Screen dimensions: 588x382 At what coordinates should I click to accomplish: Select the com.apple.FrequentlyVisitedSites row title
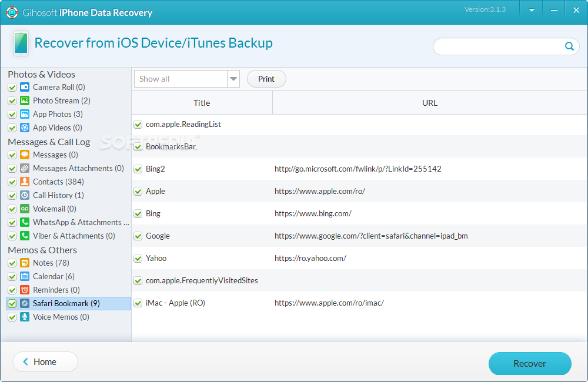pyautogui.click(x=202, y=280)
